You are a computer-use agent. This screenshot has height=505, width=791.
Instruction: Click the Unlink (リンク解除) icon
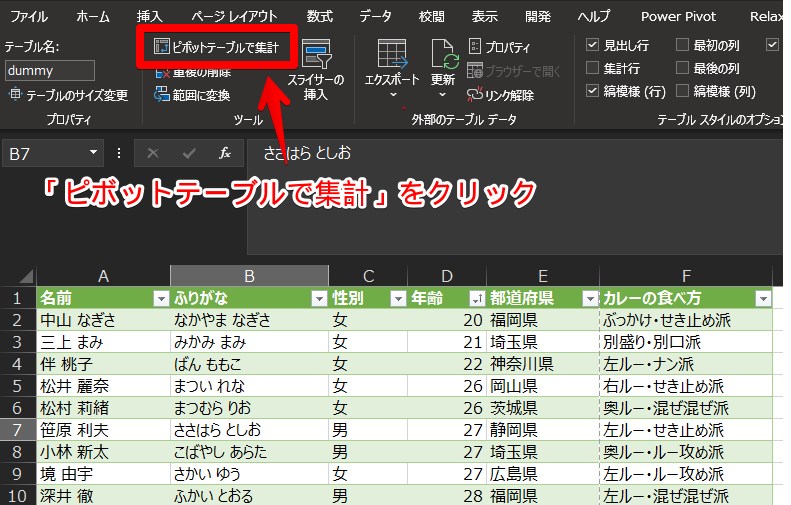pos(476,95)
